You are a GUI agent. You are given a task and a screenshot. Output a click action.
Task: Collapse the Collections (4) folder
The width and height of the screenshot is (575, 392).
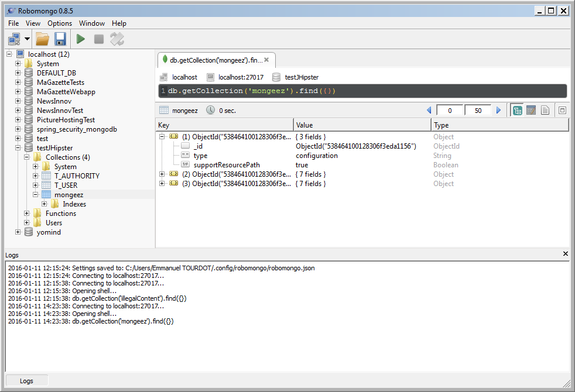27,157
